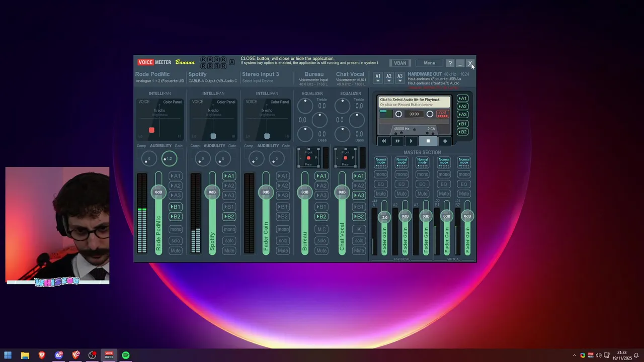Viewport: 644px width, 362px height.
Task: Click the Spotify strip level meter
Action: click(195, 214)
